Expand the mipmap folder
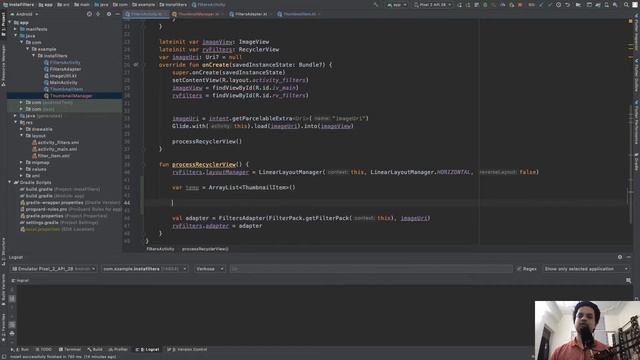Screen dimensions: 640x360 (21, 162)
